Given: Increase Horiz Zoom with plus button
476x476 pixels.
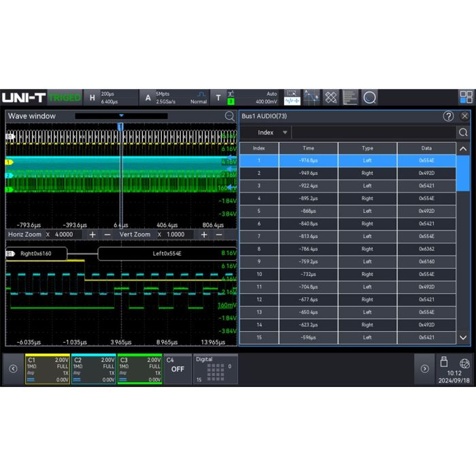Looking at the screenshot, I should 92,234.
